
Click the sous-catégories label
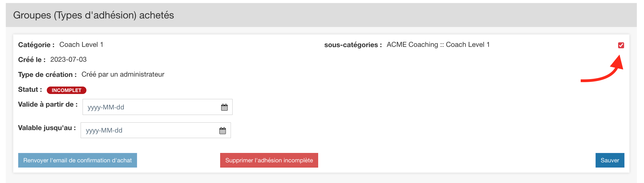[x=353, y=45]
